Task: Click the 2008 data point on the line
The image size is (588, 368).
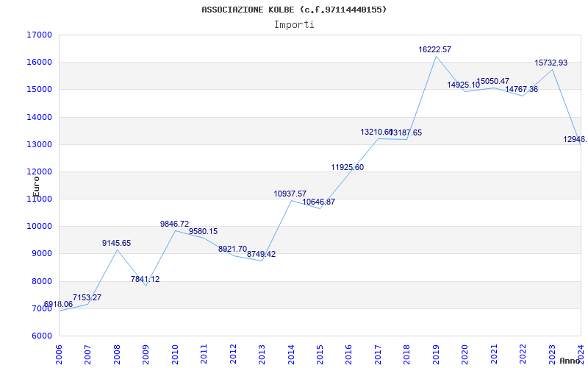Action: tap(117, 250)
